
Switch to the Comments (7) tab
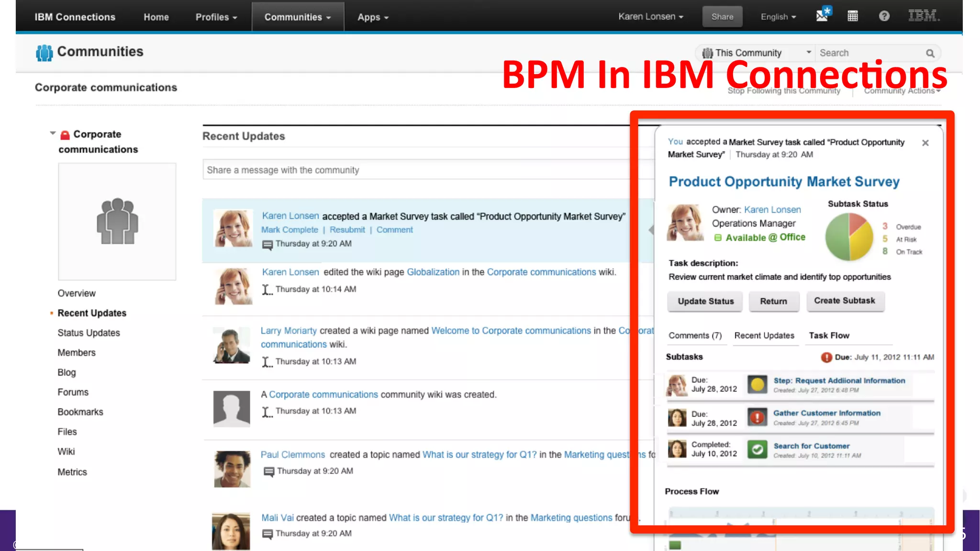(x=695, y=335)
